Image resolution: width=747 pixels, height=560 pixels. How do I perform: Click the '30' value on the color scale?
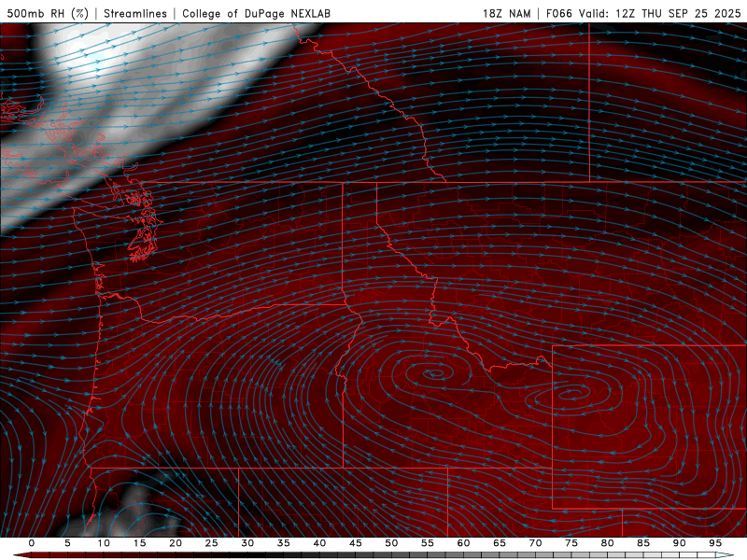coord(247,543)
